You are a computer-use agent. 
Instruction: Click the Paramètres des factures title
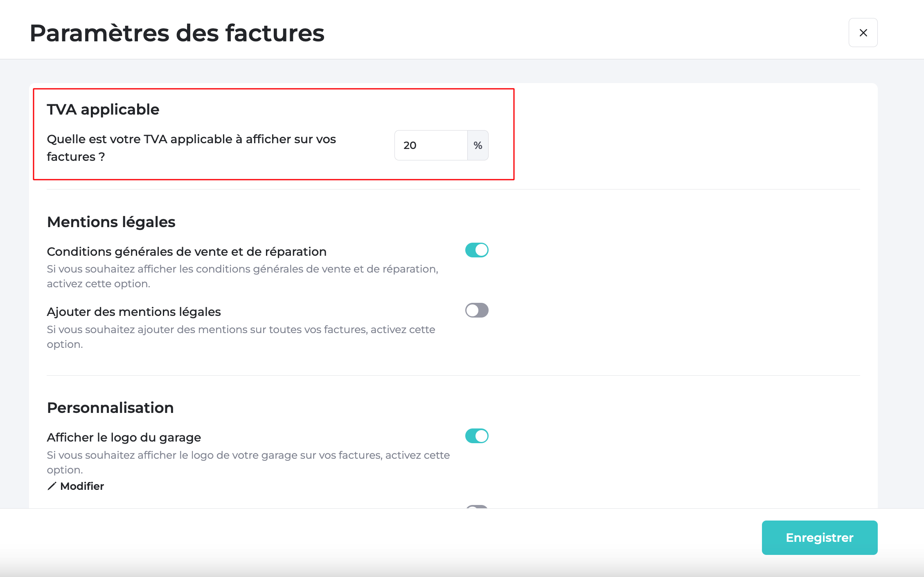177,33
